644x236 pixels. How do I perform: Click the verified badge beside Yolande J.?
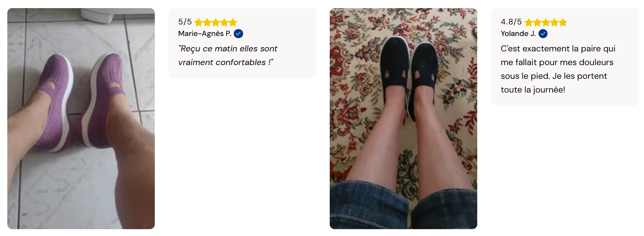coord(543,33)
